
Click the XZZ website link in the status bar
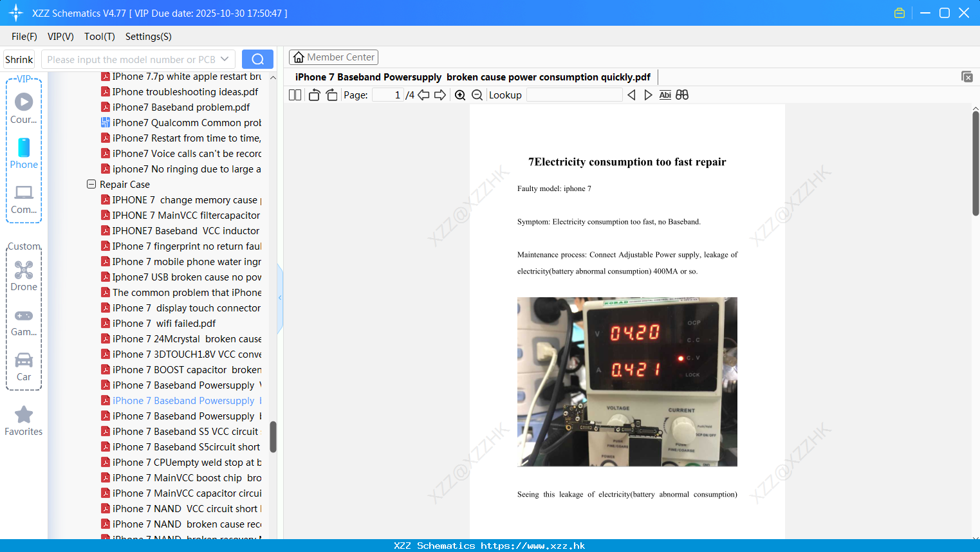tap(533, 546)
